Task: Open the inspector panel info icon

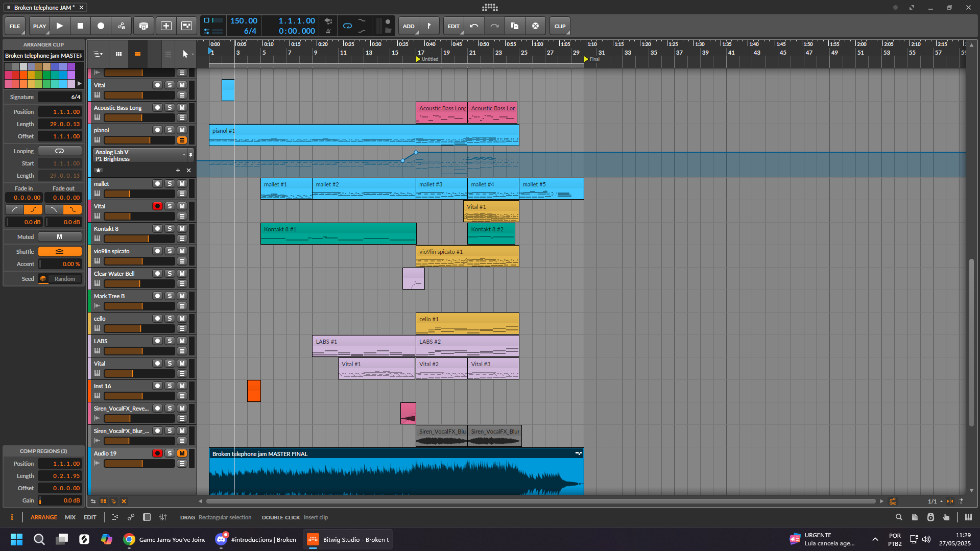Action: tap(12, 517)
